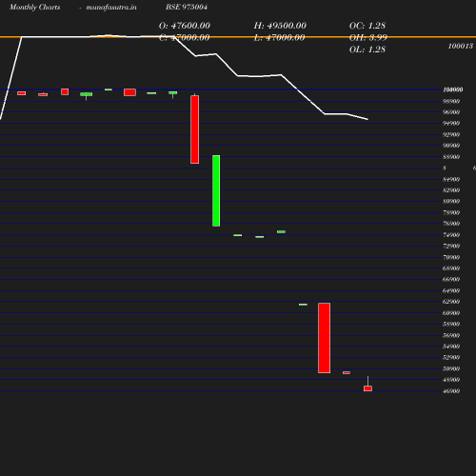Viewport: 476px width, 476px height.
Task: Click the munafasutra.in site label
Action: (111, 7)
